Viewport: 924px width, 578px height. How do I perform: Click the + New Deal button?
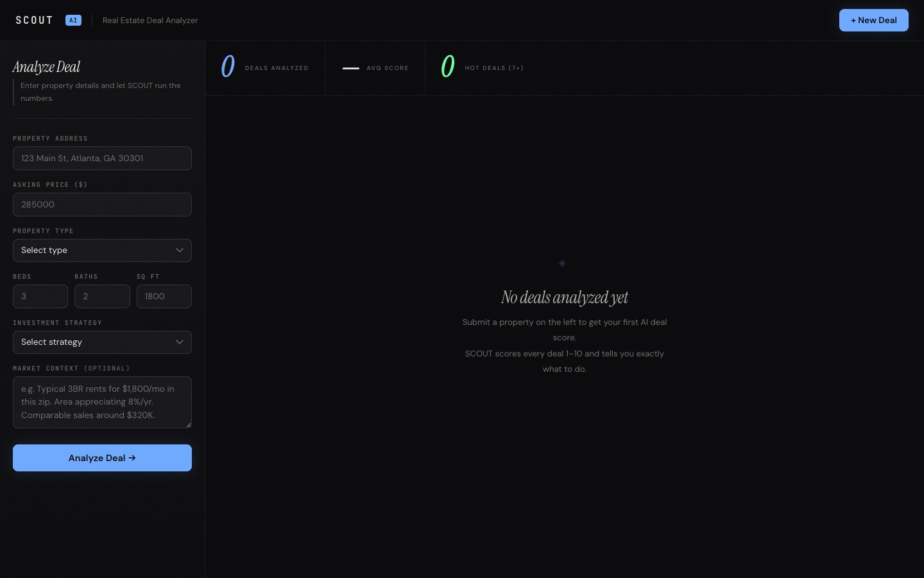click(x=874, y=20)
